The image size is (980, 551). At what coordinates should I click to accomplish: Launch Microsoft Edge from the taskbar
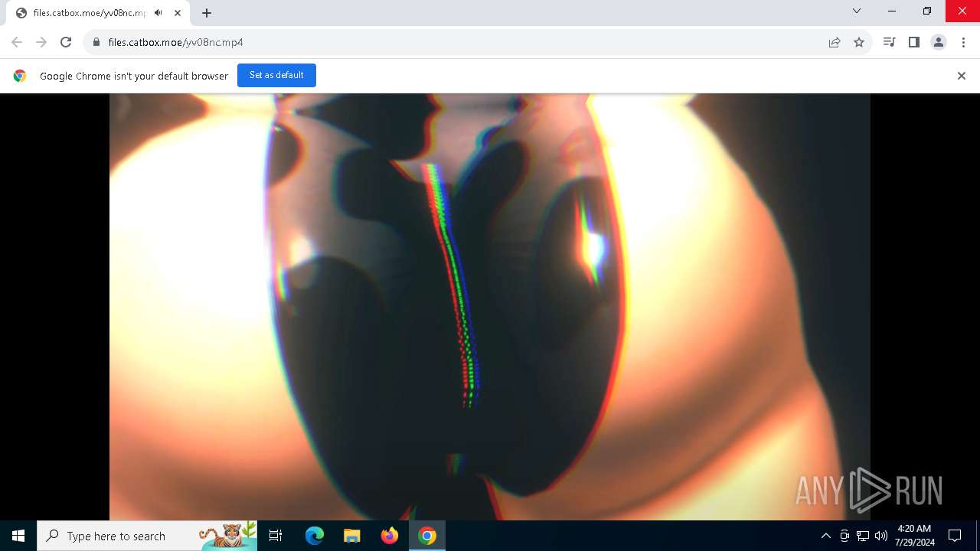(x=315, y=536)
